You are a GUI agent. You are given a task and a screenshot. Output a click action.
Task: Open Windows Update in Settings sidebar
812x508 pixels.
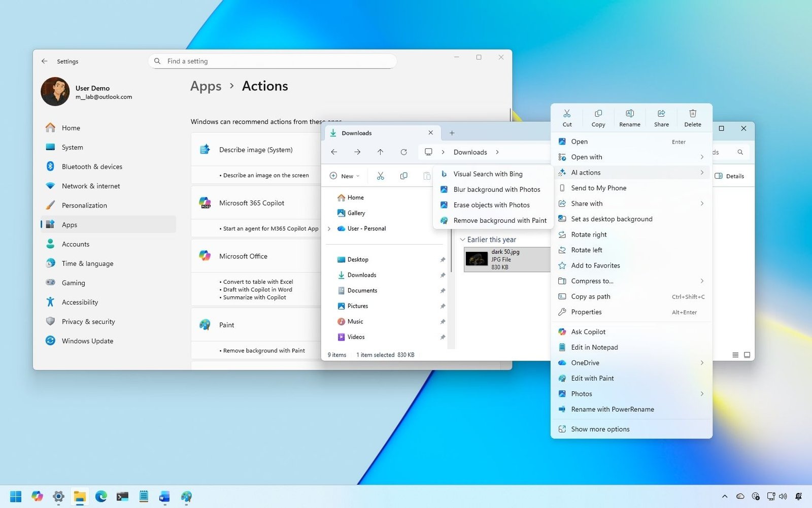tap(87, 341)
